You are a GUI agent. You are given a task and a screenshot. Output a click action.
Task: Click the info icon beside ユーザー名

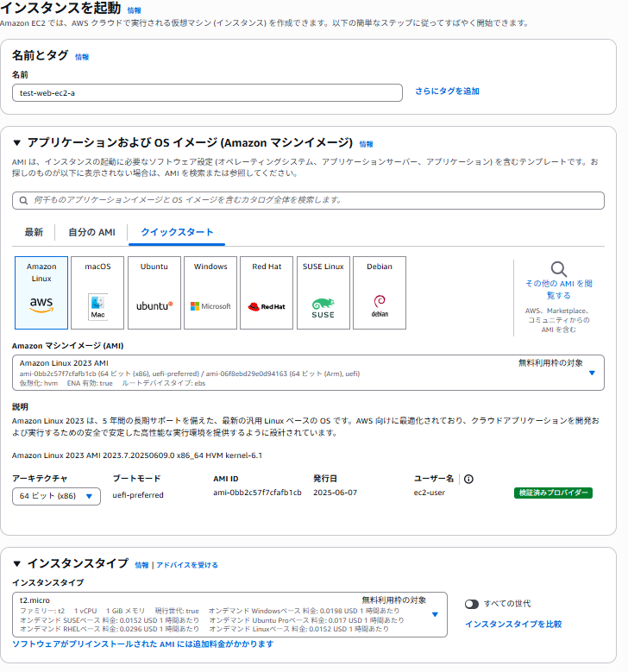[x=469, y=479]
